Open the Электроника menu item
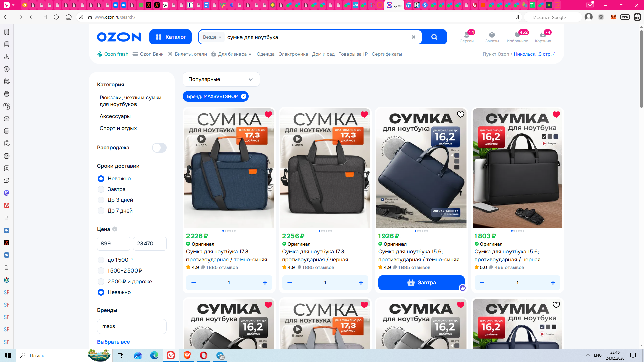This screenshot has width=644, height=362. point(293,54)
